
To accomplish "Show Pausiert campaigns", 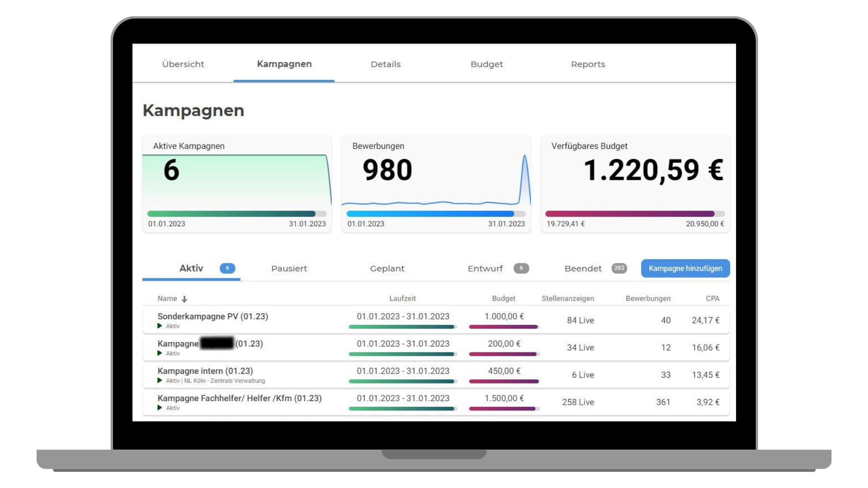I will 289,268.
